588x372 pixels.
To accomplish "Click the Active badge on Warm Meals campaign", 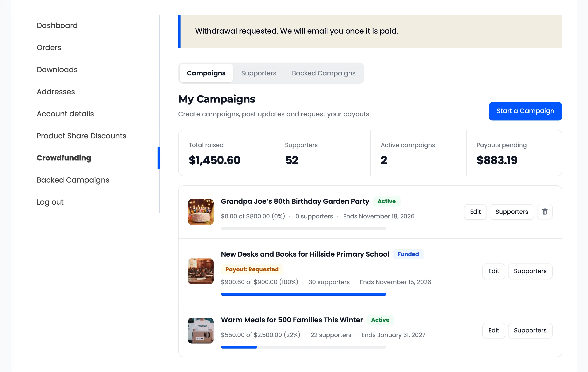I will click(x=380, y=320).
